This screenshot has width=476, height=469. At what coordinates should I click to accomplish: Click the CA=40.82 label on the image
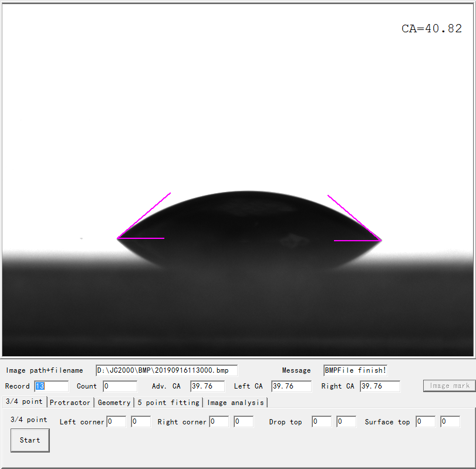point(431,29)
